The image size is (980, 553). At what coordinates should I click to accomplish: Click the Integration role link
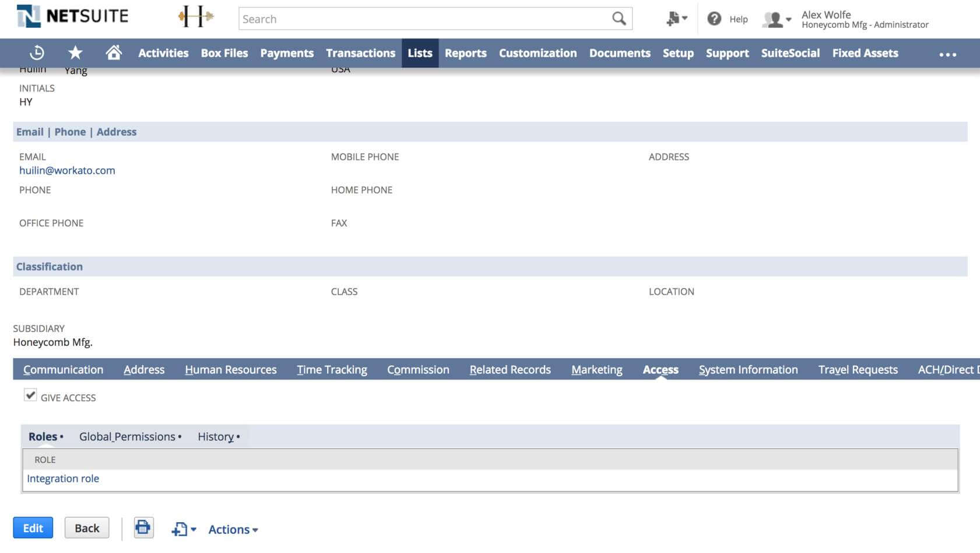pos(63,478)
